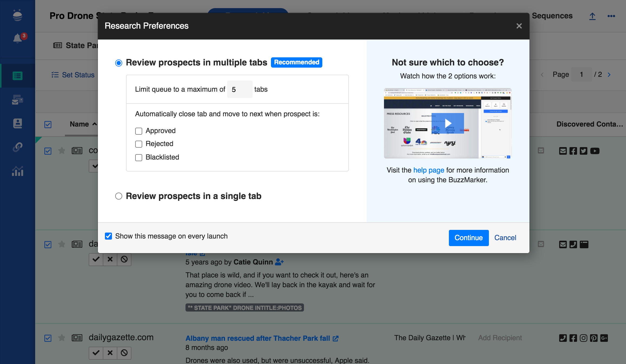Open the prospects list sidebar icon
Viewport: 626px width, 364px height.
18,76
